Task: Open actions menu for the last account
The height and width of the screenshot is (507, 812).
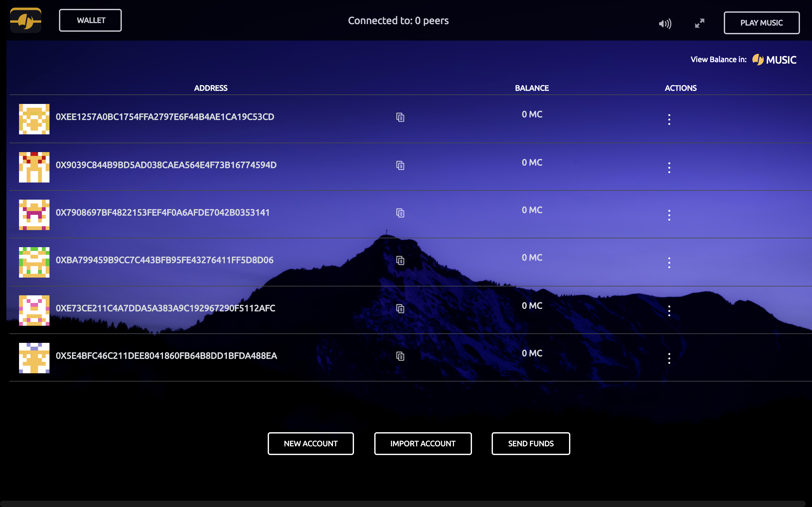Action: pos(669,358)
